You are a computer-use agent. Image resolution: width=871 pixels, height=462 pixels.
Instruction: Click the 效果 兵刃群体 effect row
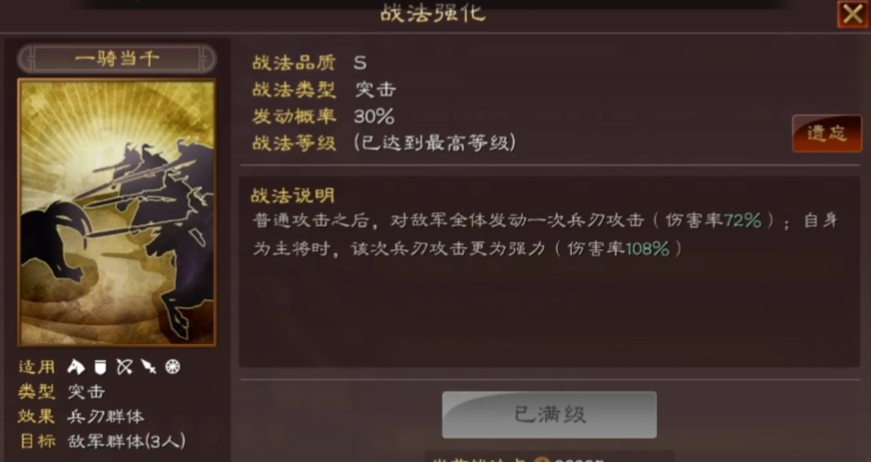point(81,416)
